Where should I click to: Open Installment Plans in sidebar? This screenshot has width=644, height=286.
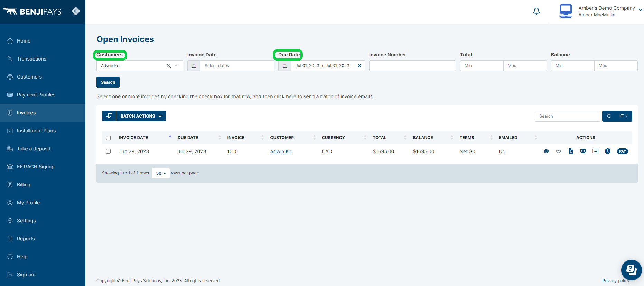(43, 131)
